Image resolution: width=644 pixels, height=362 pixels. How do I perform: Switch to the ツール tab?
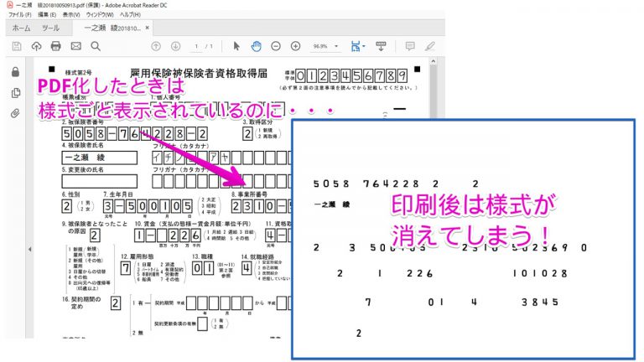pos(50,28)
